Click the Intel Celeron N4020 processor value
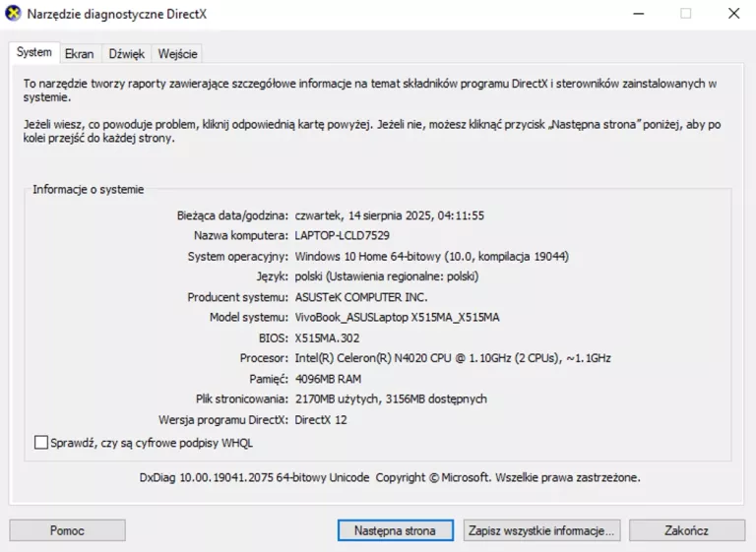This screenshot has width=756, height=552. tap(452, 358)
